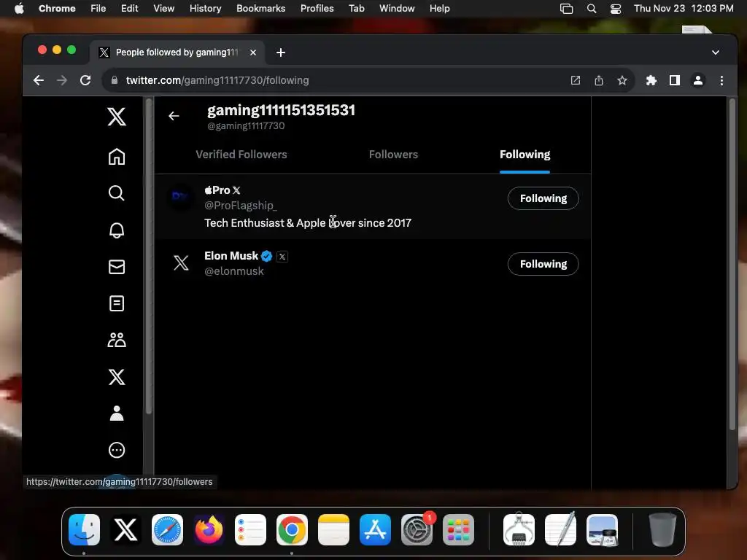The width and height of the screenshot is (747, 560).
Task: Toggle Chrome side panel icon
Action: [x=675, y=80]
